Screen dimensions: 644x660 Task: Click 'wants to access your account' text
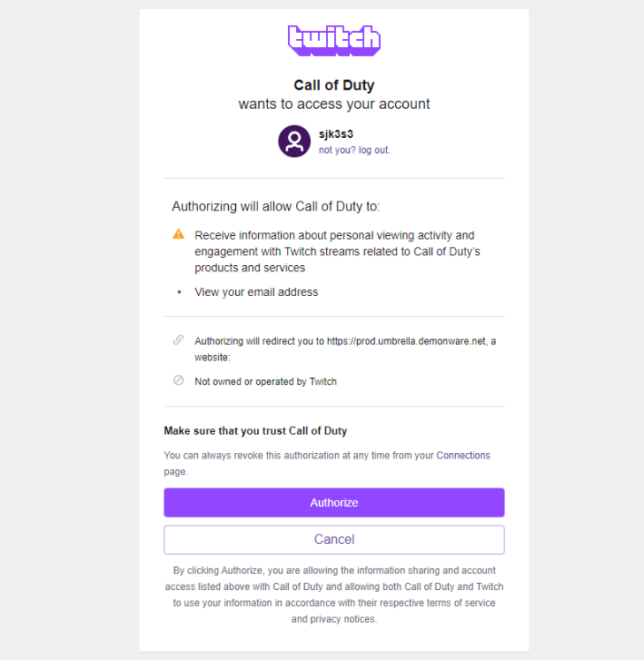(333, 104)
